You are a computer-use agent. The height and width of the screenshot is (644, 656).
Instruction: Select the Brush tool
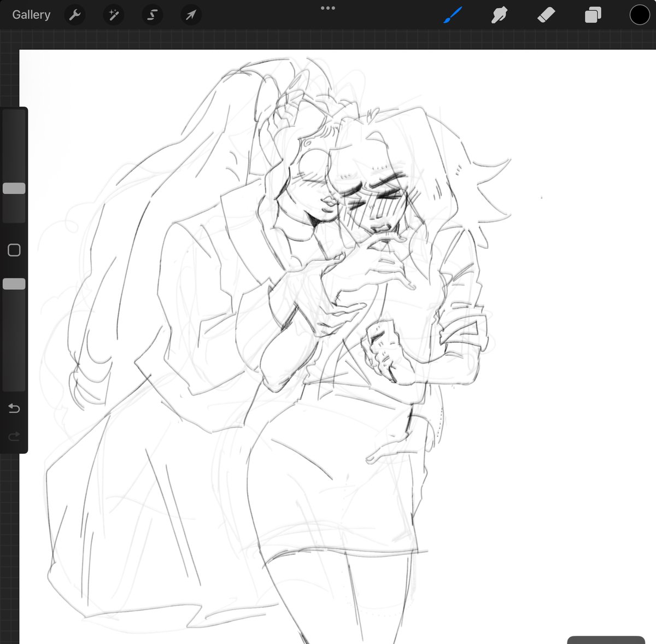click(453, 15)
